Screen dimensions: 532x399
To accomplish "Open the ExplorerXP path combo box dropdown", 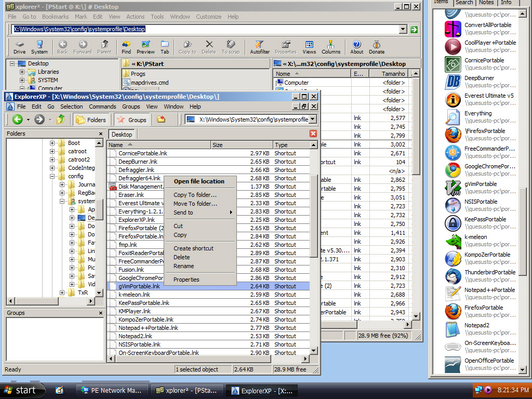I will pyautogui.click(x=313, y=119).
